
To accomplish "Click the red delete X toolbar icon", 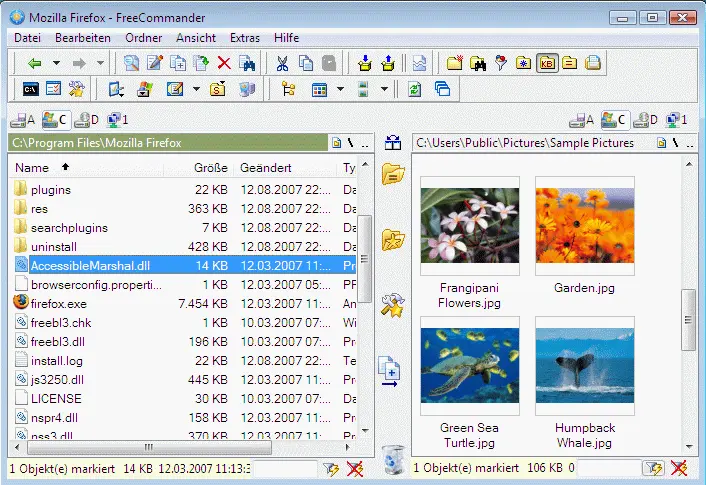I will (224, 63).
